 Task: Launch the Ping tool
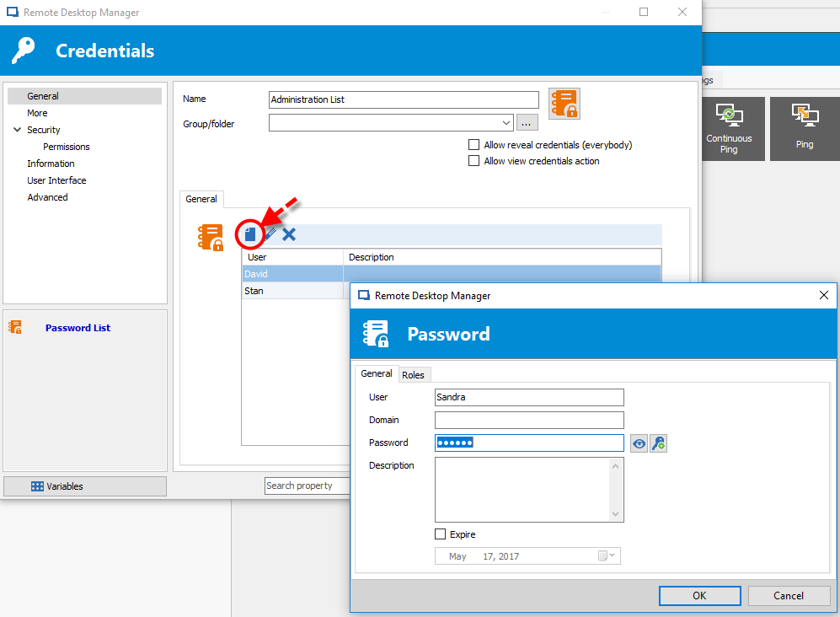click(804, 129)
